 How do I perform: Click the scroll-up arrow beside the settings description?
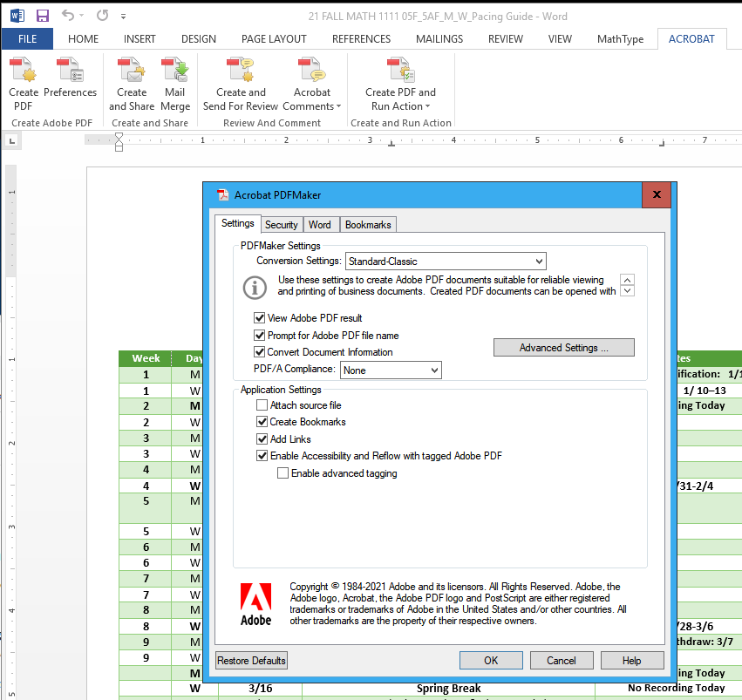(x=627, y=279)
